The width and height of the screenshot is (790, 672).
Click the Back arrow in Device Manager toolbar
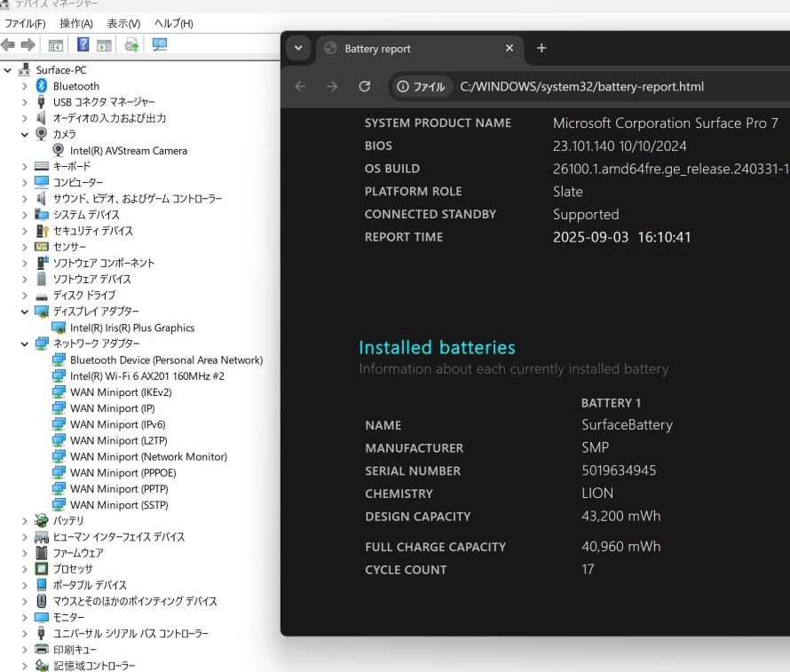point(8,45)
